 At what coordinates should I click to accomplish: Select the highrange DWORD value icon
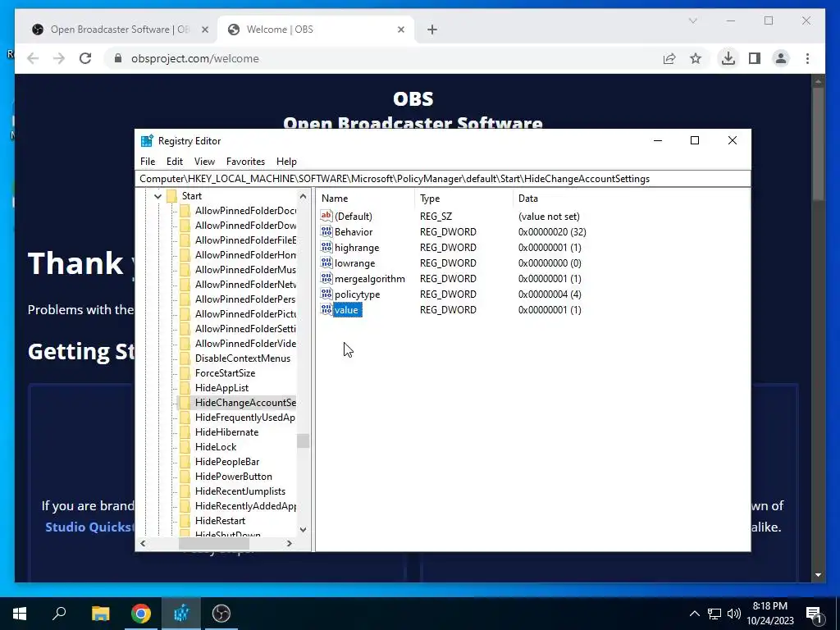click(326, 247)
